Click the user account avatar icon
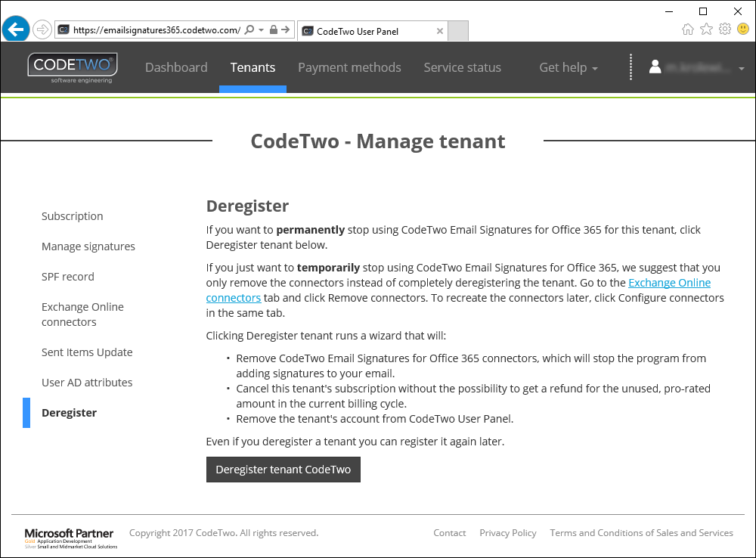756x558 pixels. (x=655, y=67)
